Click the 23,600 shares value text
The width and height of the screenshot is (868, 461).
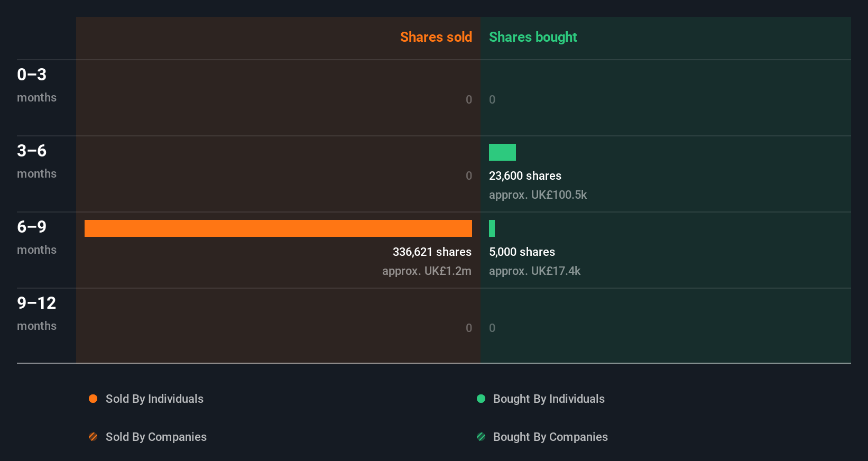tap(525, 176)
